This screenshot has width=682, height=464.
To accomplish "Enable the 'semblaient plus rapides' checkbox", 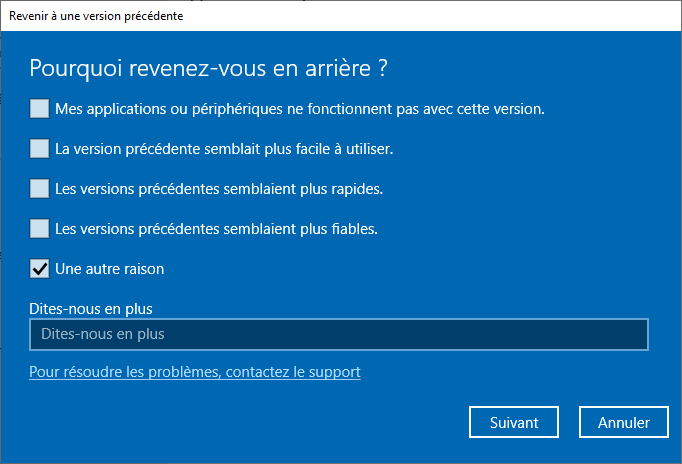I will 39,189.
